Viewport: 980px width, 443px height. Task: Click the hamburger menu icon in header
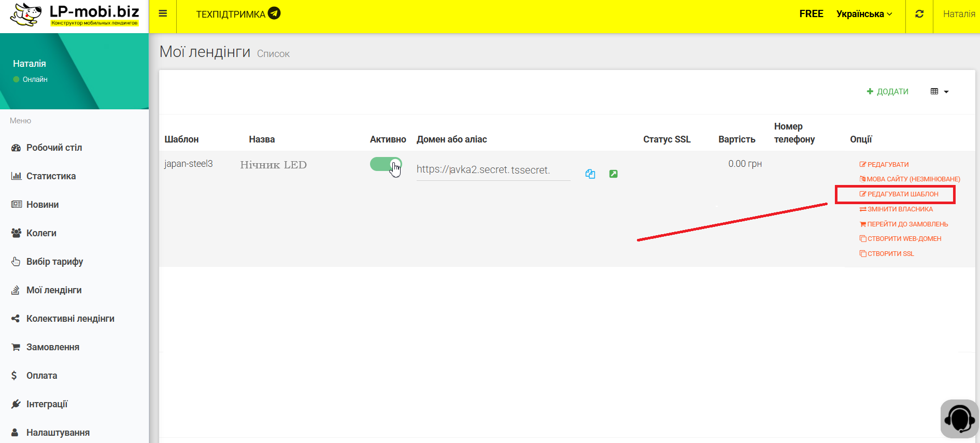click(x=163, y=14)
